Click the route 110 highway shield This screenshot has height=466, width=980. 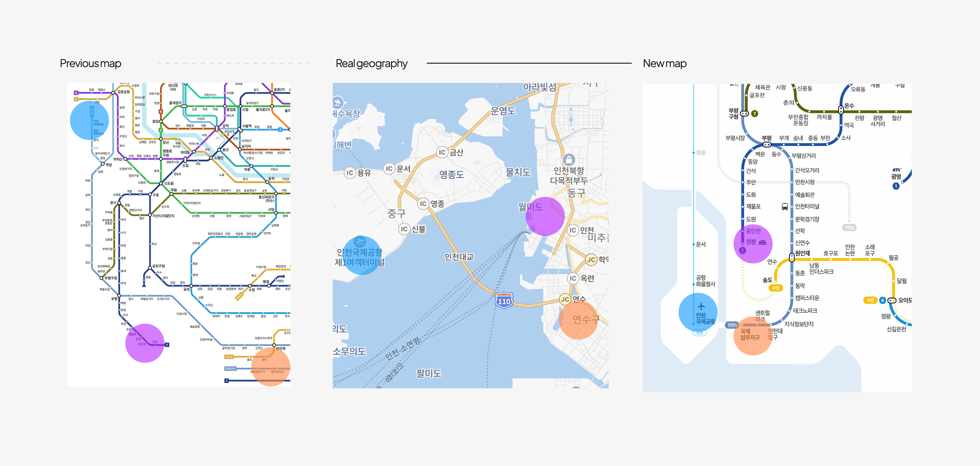coord(504,301)
